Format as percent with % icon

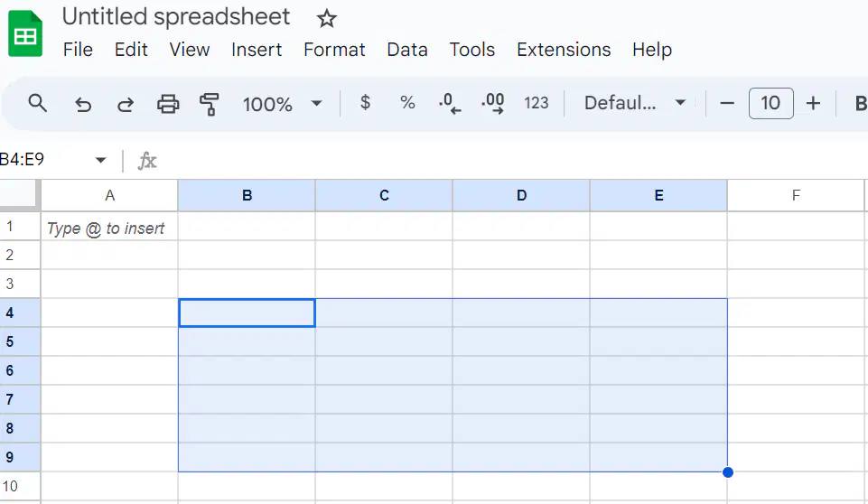(x=407, y=102)
